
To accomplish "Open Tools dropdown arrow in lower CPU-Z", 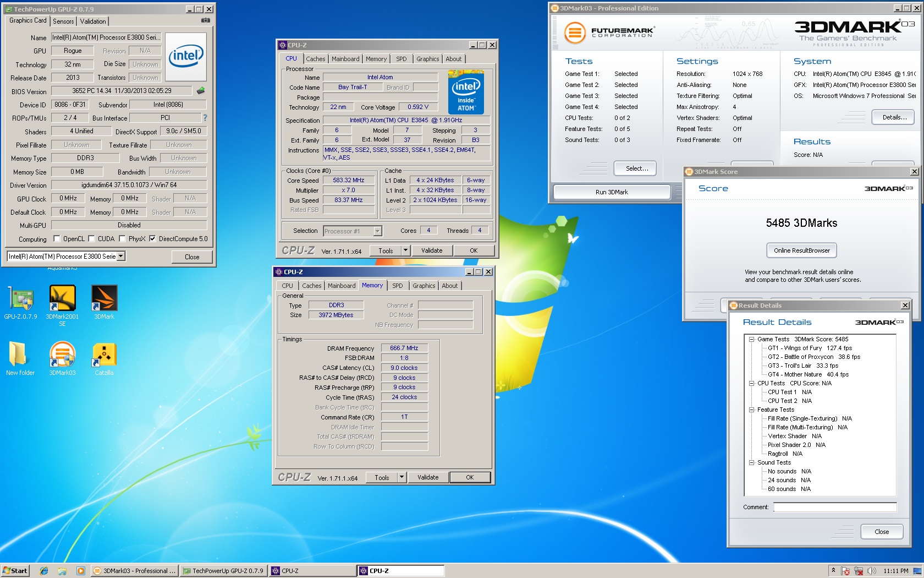I will pyautogui.click(x=402, y=477).
